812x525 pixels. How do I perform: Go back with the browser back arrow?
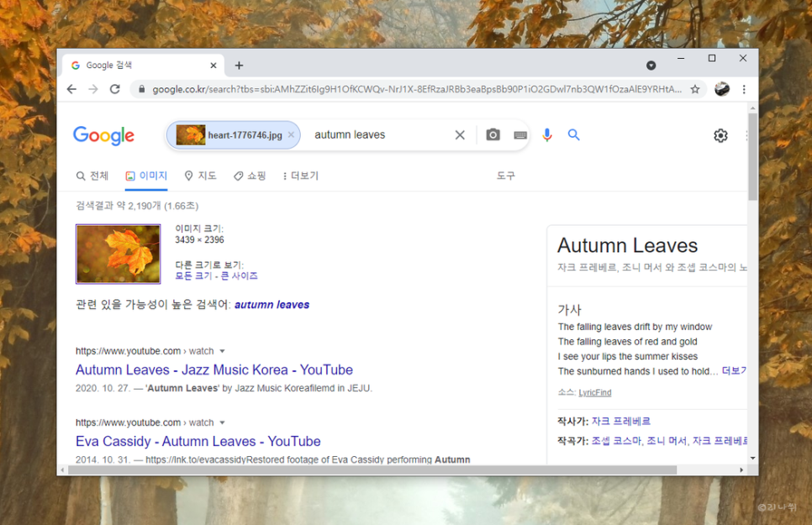click(x=71, y=89)
